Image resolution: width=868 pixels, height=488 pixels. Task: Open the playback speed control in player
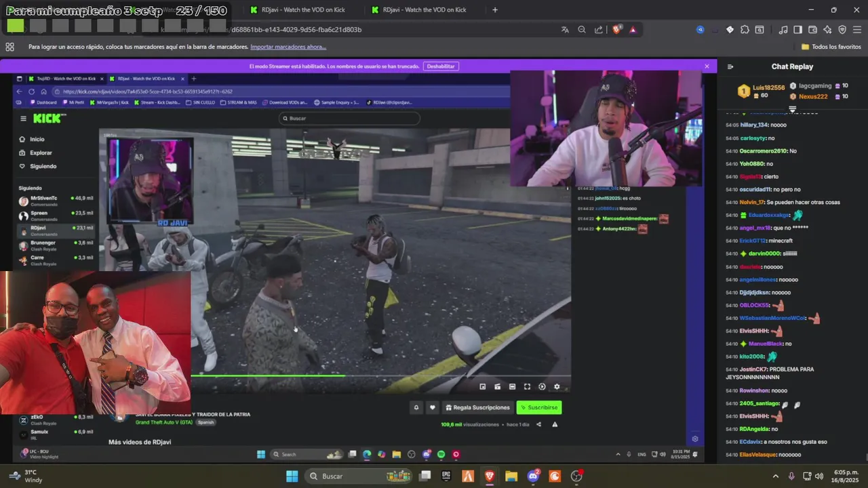[x=542, y=386]
